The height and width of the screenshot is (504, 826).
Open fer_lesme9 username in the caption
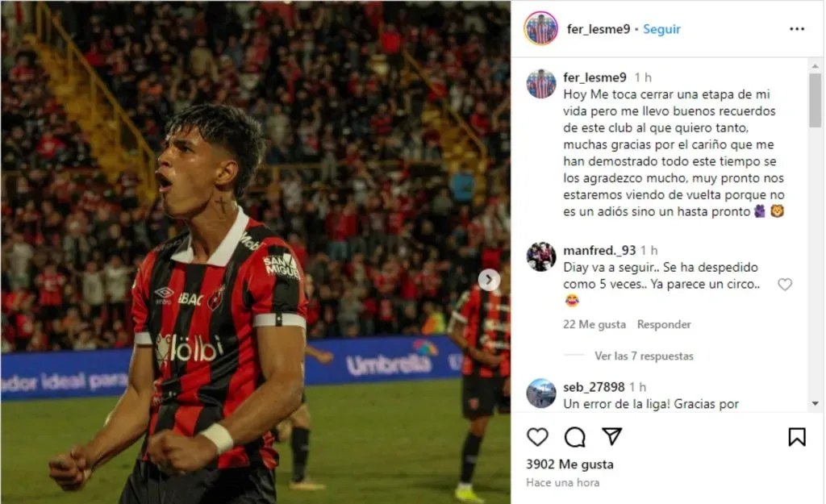594,77
